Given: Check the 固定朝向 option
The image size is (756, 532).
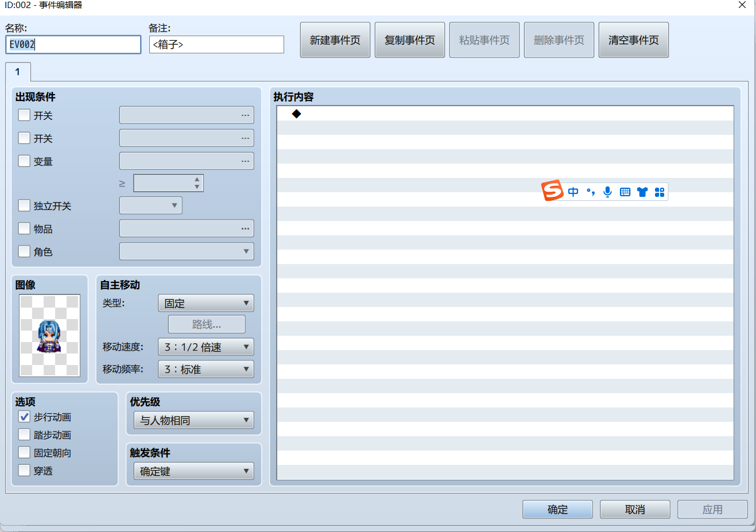Looking at the screenshot, I should point(24,452).
